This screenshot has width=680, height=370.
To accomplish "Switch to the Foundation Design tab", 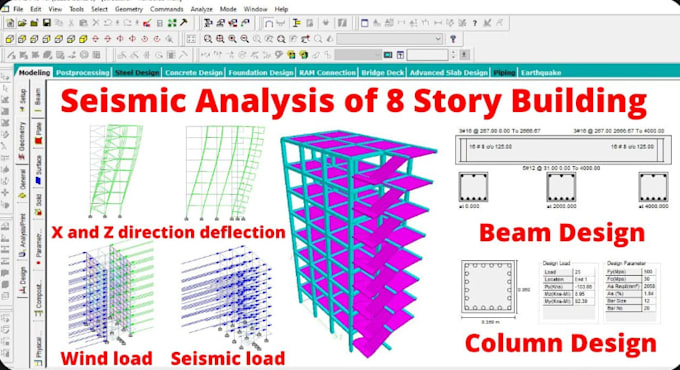I will point(261,72).
